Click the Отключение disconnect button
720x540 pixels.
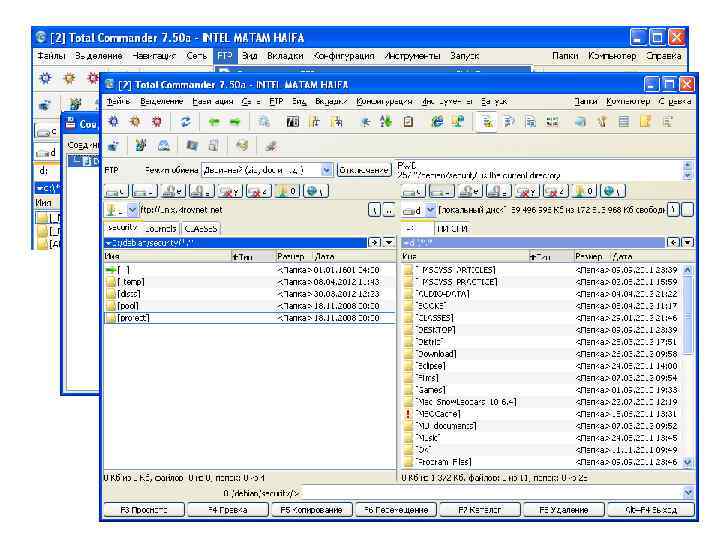point(364,170)
